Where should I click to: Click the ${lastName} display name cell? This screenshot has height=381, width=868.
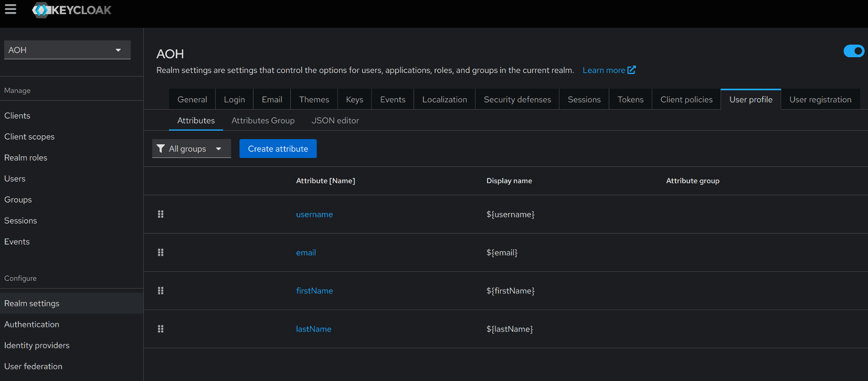[510, 329]
